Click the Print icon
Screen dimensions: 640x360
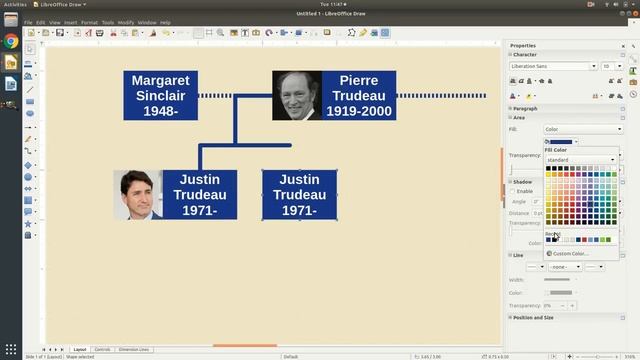[x=100, y=33]
